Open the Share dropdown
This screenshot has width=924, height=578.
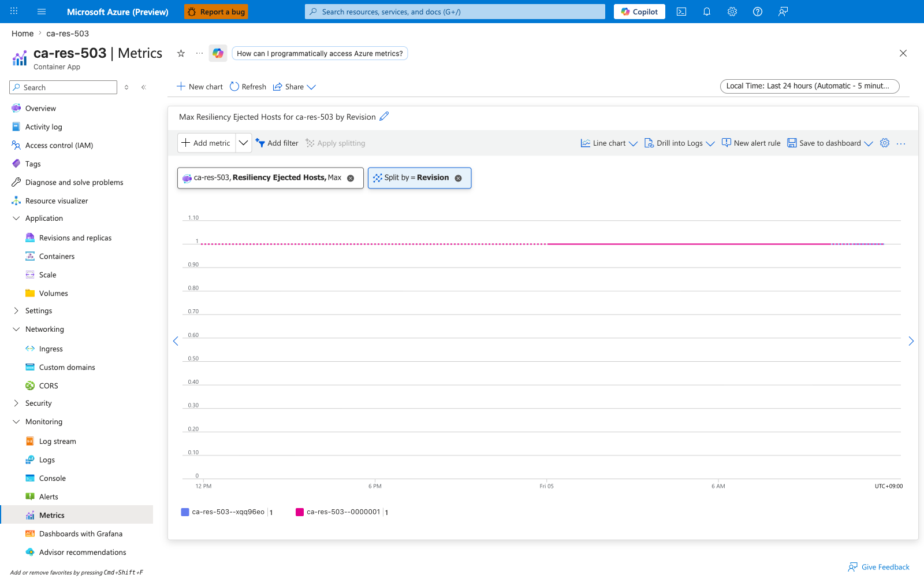point(295,87)
